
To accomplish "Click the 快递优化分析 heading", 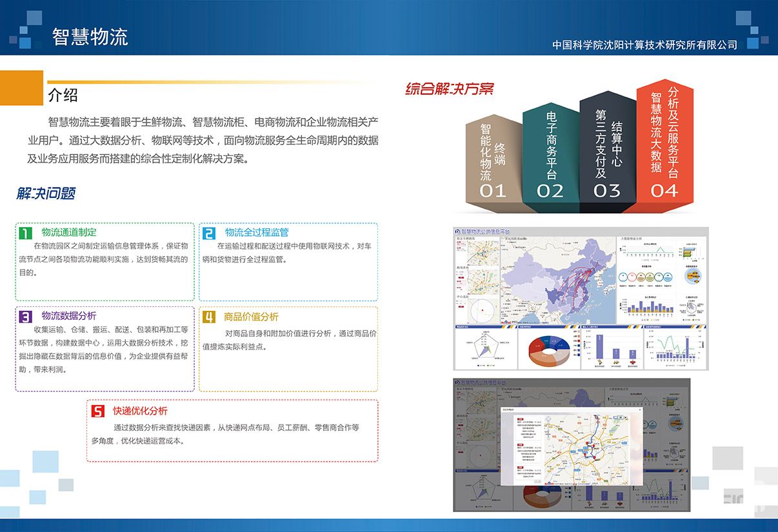I will tap(140, 411).
